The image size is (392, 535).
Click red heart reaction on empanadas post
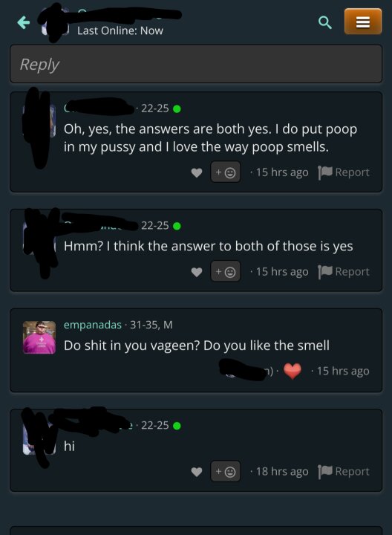(x=293, y=371)
